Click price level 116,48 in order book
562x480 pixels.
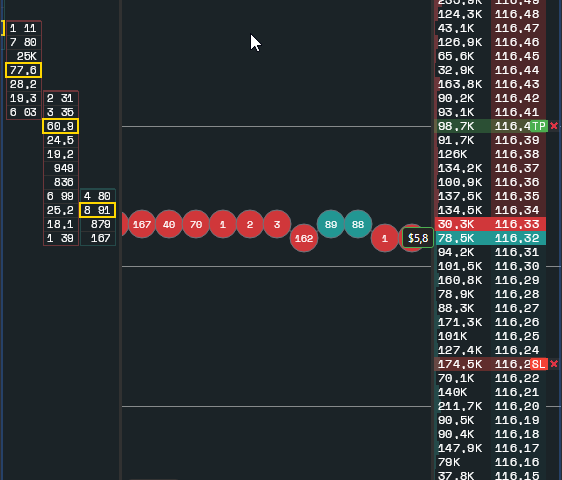pos(517,14)
